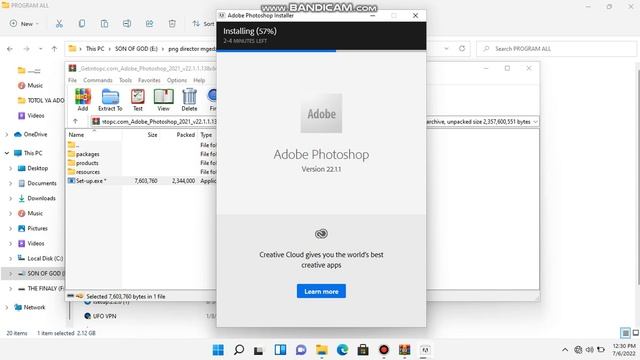
Task: Open WinRAR archive path dropdown
Action: point(535,122)
